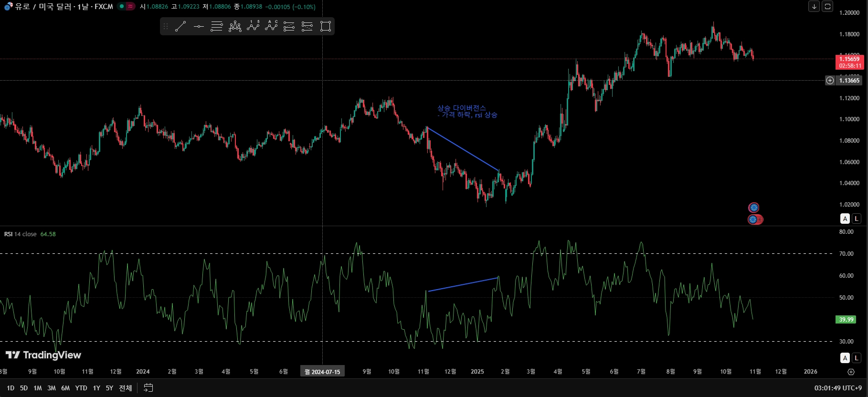Click the open value 1.08826 in legend

tap(157, 7)
